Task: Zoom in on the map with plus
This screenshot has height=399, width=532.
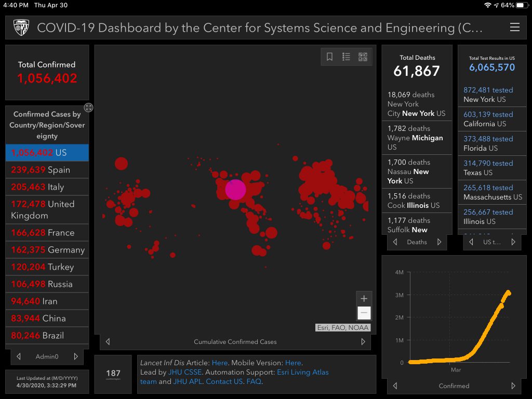Action: [x=364, y=299]
